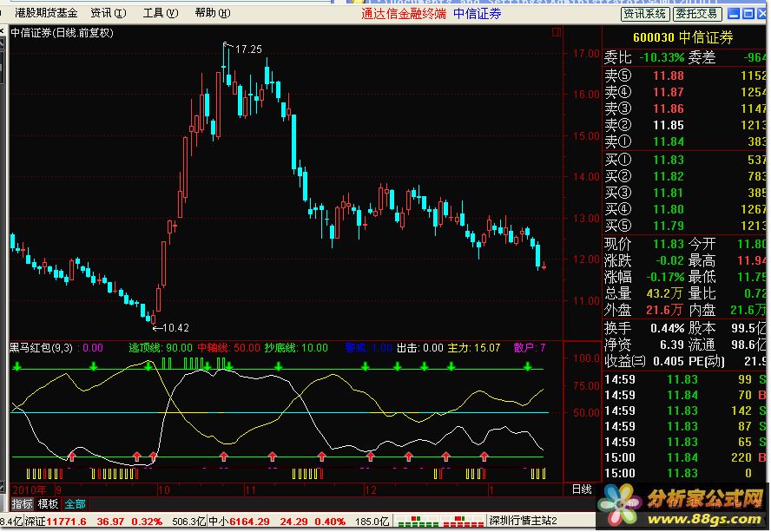Select the 卖⑤ 11.88 ask row
Viewport: 771px width, 532px height.
pyautogui.click(x=684, y=76)
